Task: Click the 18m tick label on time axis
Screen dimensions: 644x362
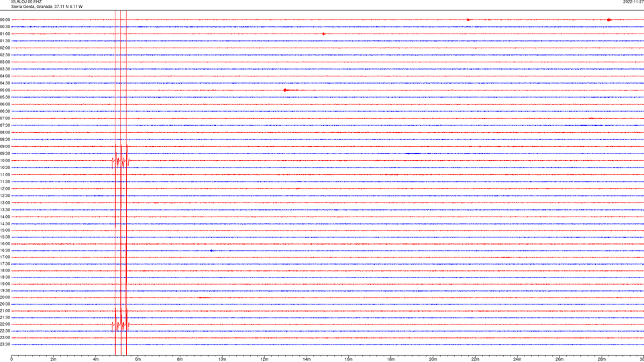Action: coord(391,359)
